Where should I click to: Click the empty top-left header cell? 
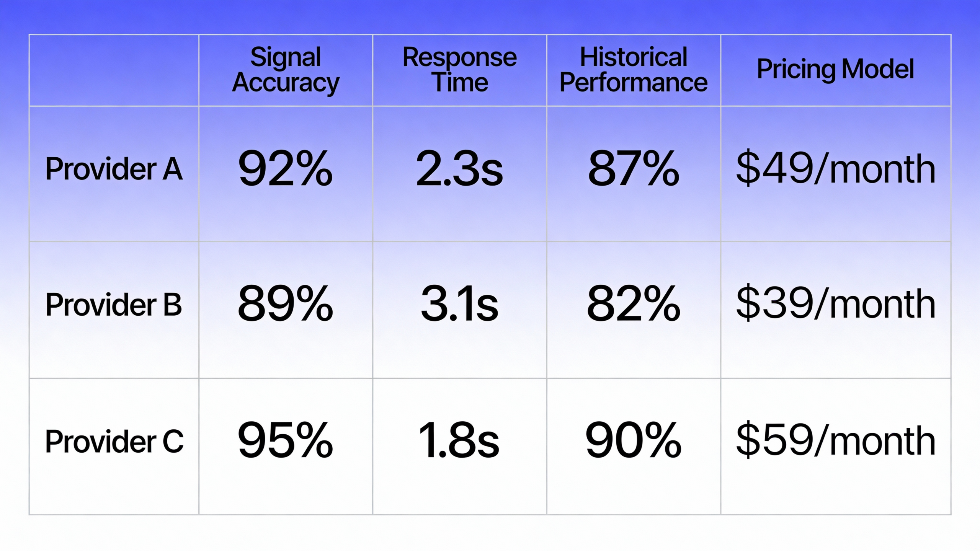pos(114,70)
